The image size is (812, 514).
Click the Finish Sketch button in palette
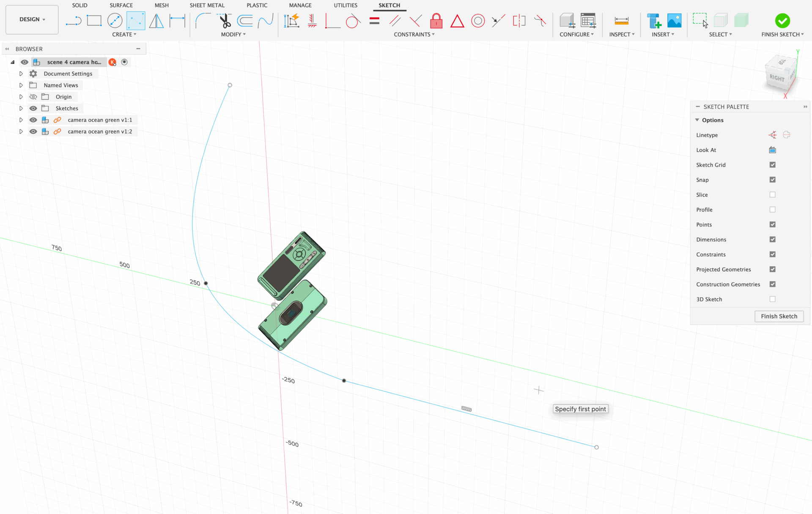coord(779,316)
